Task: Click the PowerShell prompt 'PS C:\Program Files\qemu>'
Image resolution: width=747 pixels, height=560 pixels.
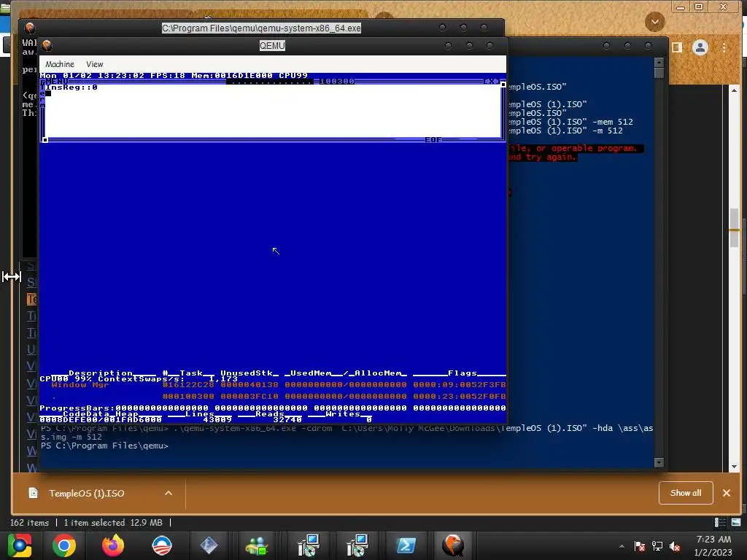Action: click(105, 446)
